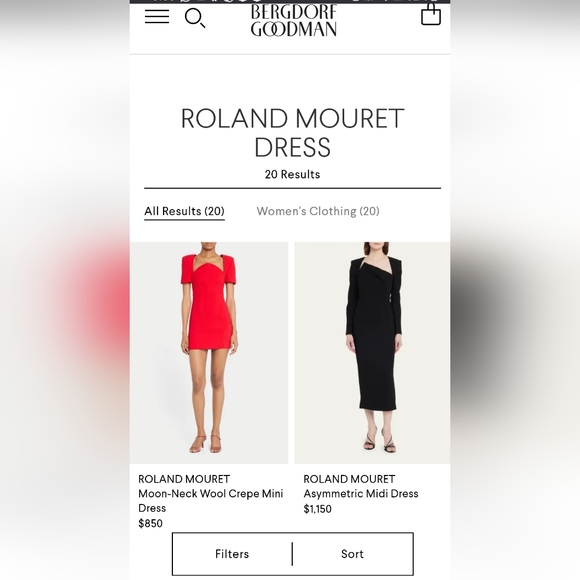Tap the magnifying glass search icon
The width and height of the screenshot is (580, 580).
click(x=195, y=18)
